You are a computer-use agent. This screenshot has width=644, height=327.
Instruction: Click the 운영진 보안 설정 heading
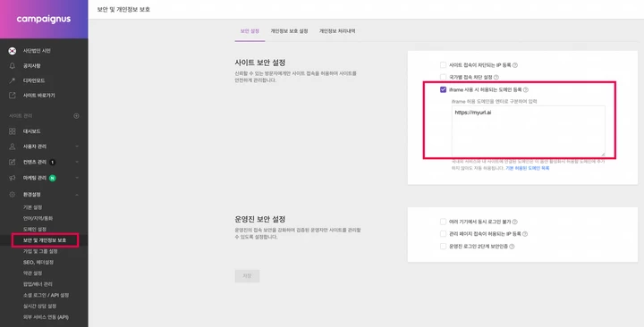[260, 219]
